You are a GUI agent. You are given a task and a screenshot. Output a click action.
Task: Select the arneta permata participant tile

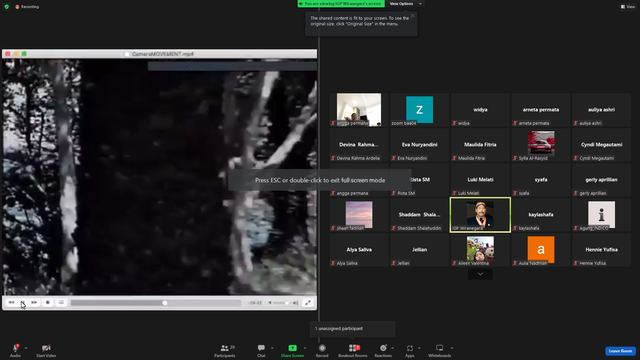pos(541,110)
